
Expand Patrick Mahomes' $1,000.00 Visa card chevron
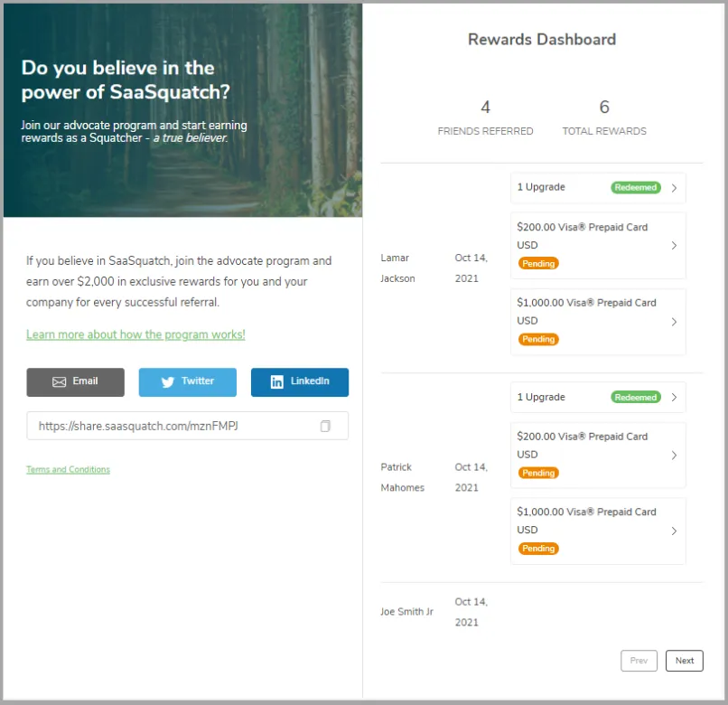point(674,531)
